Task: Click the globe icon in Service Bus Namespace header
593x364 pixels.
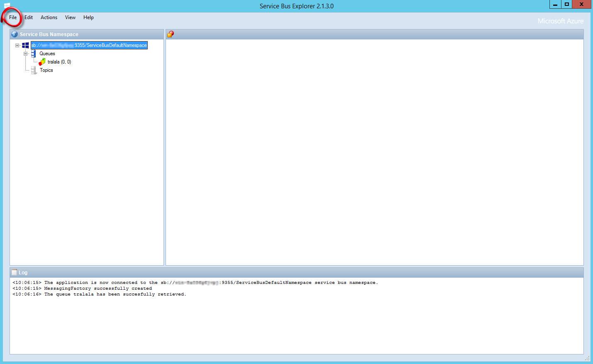Action: point(15,34)
